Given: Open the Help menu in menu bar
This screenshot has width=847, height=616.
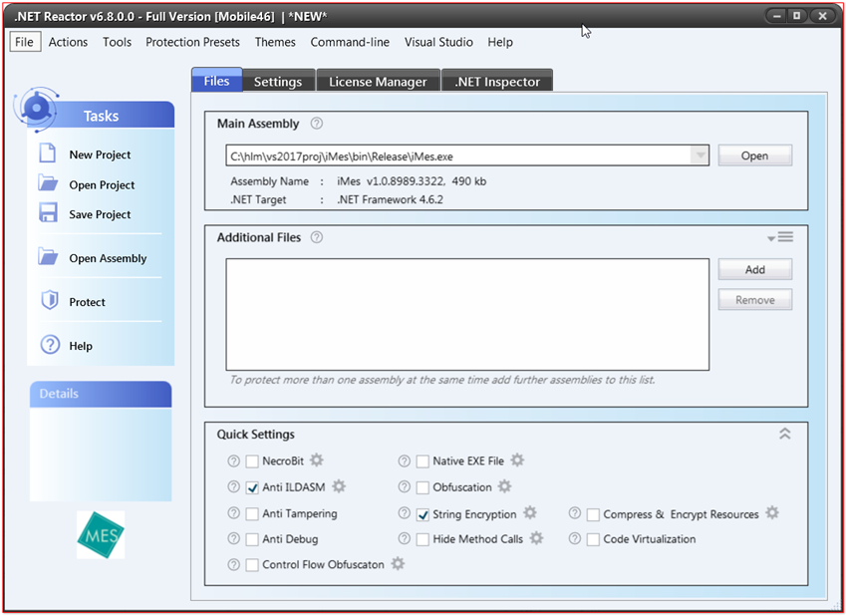Looking at the screenshot, I should point(500,42).
